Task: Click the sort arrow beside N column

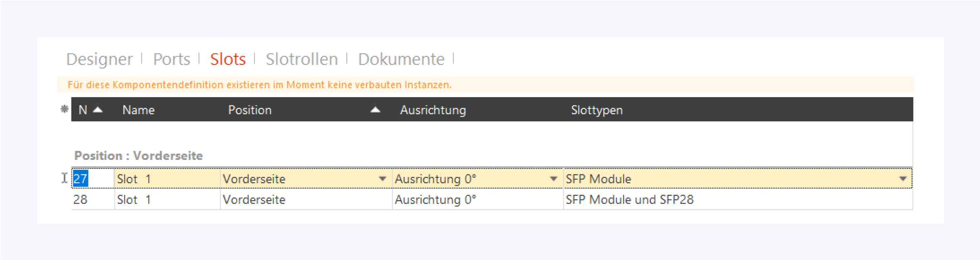Action: [x=98, y=110]
